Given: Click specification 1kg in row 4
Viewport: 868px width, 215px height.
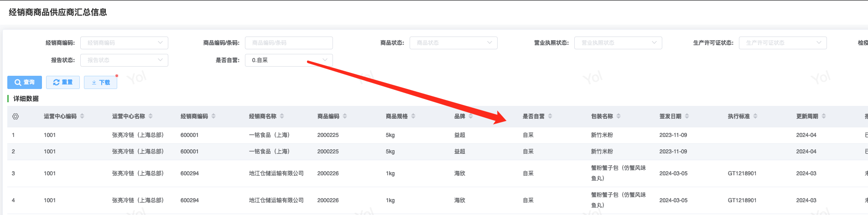Looking at the screenshot, I should [x=390, y=200].
